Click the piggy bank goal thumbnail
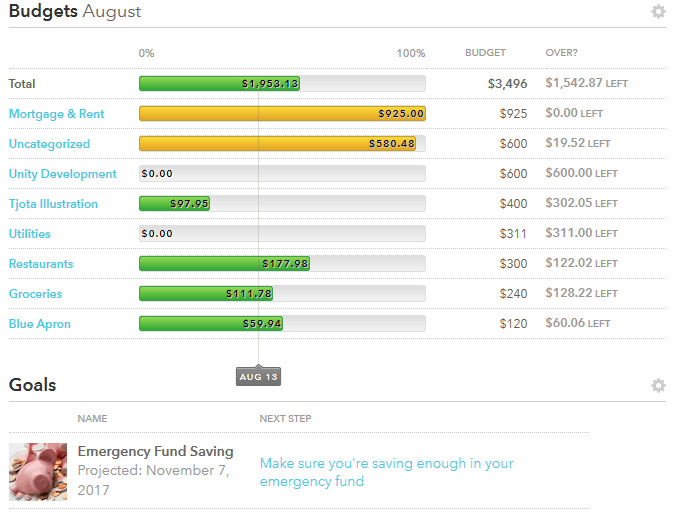This screenshot has width=687, height=528. (x=38, y=471)
